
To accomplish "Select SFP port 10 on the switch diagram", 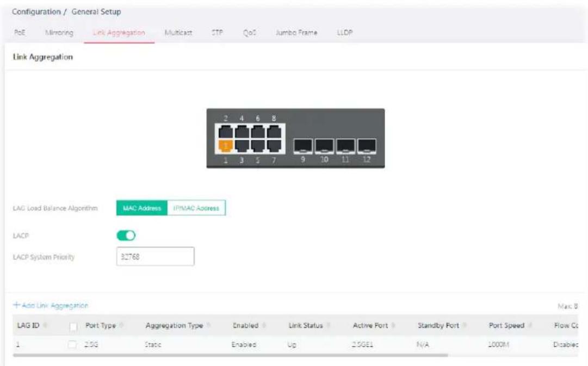I will pos(324,146).
